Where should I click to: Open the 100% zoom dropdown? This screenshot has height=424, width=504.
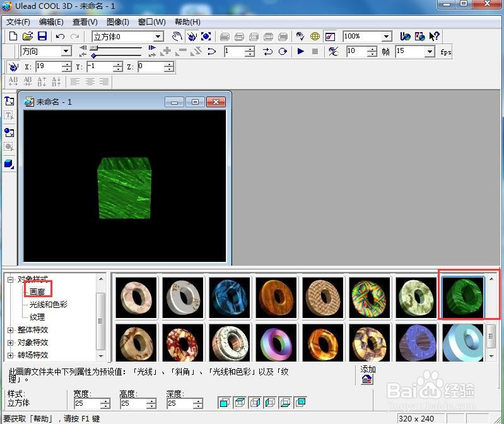tap(387, 37)
